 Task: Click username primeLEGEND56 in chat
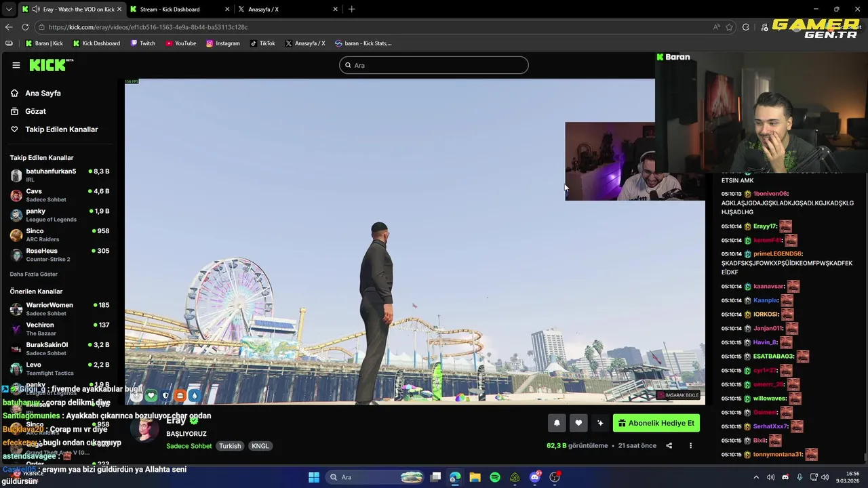click(x=778, y=254)
